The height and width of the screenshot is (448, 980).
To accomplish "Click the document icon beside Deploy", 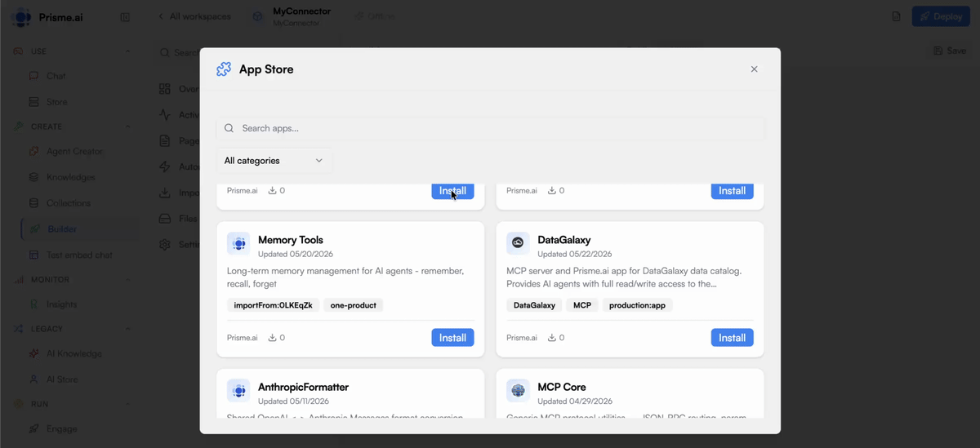I will [x=896, y=16].
